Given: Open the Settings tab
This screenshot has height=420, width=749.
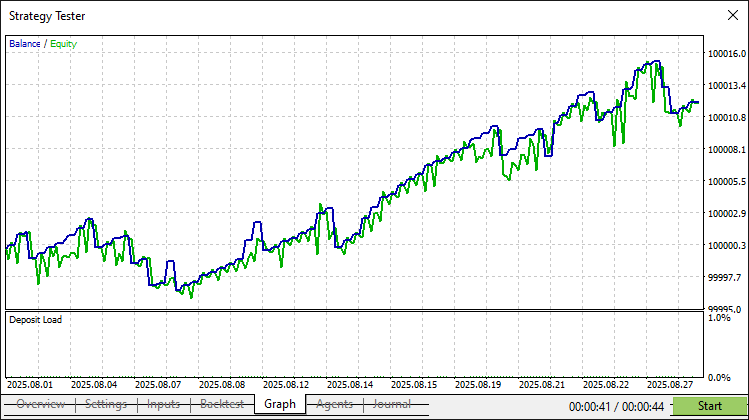Looking at the screenshot, I should tap(105, 404).
